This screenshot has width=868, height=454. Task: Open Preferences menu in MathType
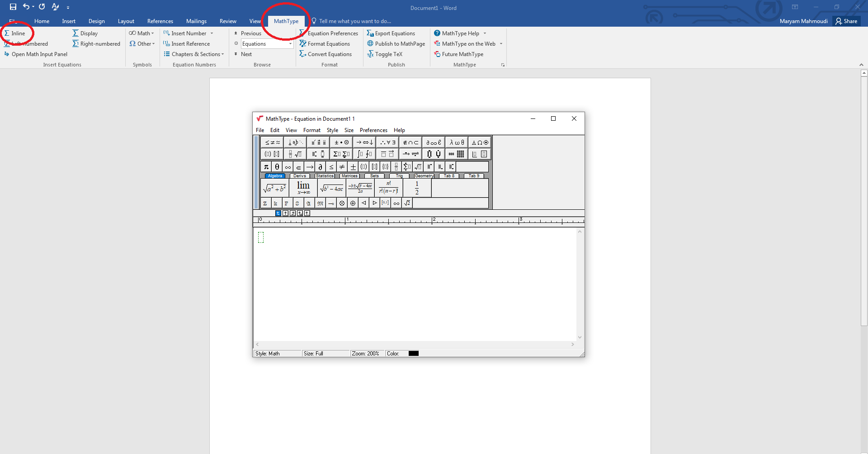coord(373,130)
